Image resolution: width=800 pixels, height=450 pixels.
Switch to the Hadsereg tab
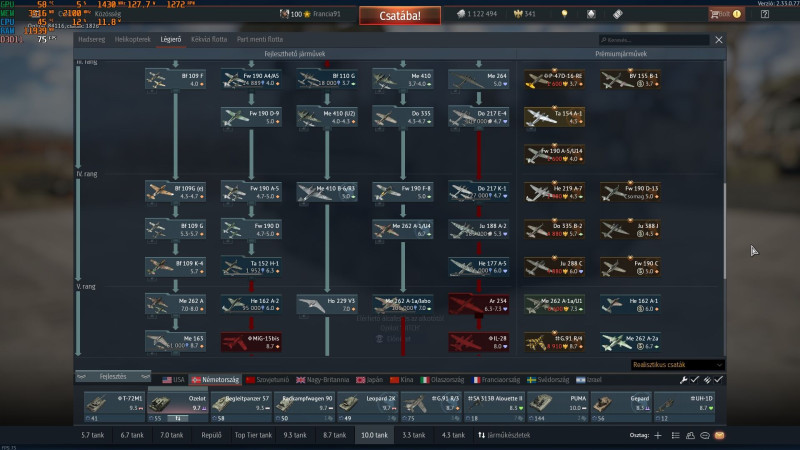tap(92, 39)
